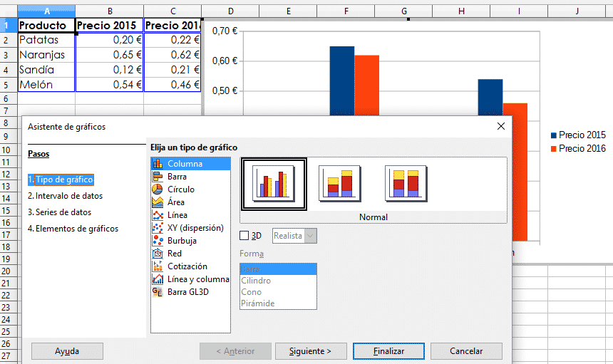Click the 0,60 € axis label

225,61
